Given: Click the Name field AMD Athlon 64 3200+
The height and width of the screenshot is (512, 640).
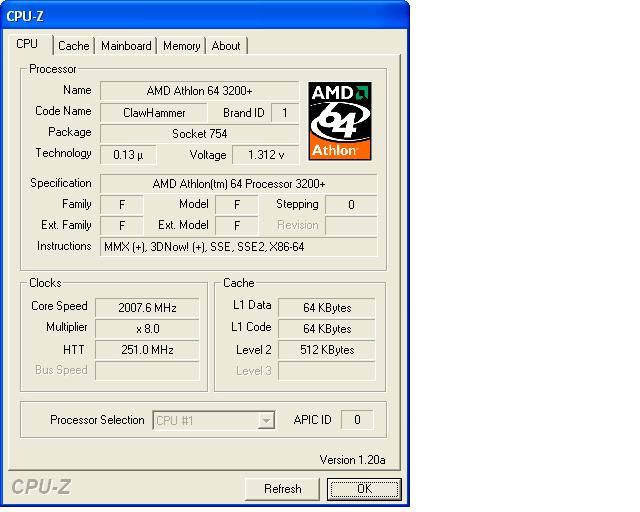Looking at the screenshot, I should (x=200, y=91).
